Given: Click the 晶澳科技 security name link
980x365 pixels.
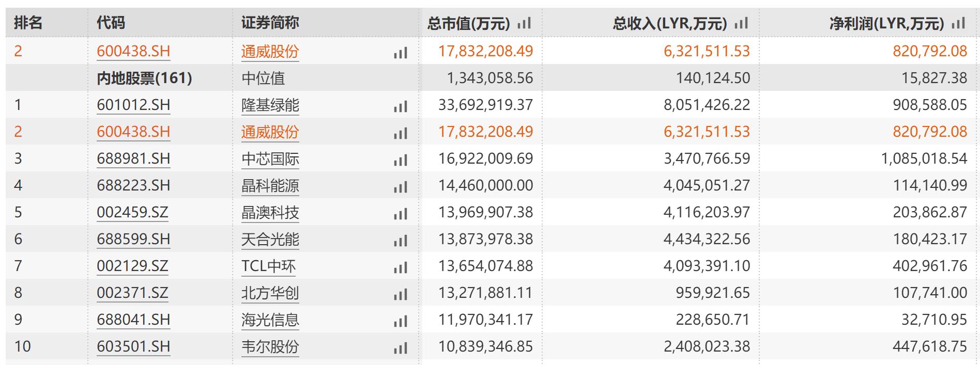Looking at the screenshot, I should pyautogui.click(x=270, y=212).
